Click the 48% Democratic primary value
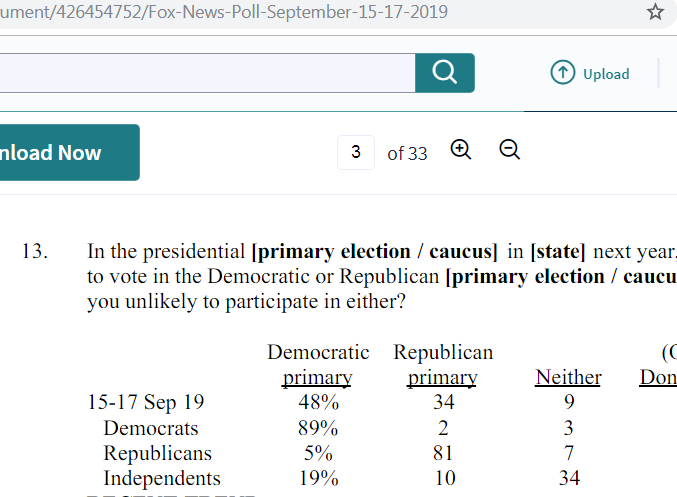The width and height of the screenshot is (677, 497). pyautogui.click(x=319, y=402)
